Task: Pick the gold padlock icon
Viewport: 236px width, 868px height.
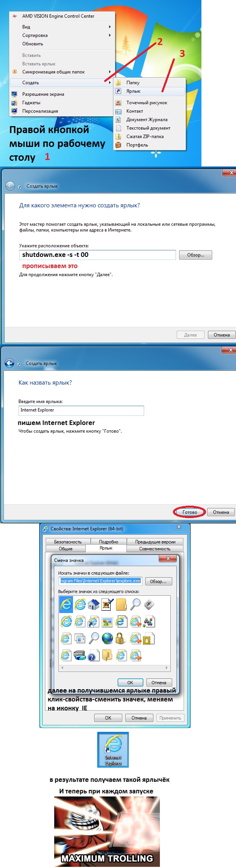Action: click(121, 639)
